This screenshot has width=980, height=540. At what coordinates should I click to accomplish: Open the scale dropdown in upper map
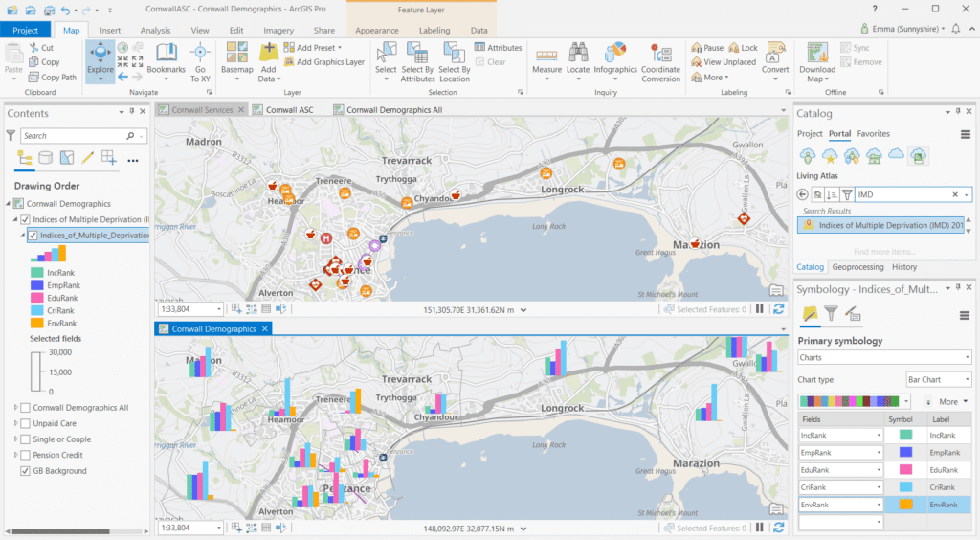(x=219, y=308)
